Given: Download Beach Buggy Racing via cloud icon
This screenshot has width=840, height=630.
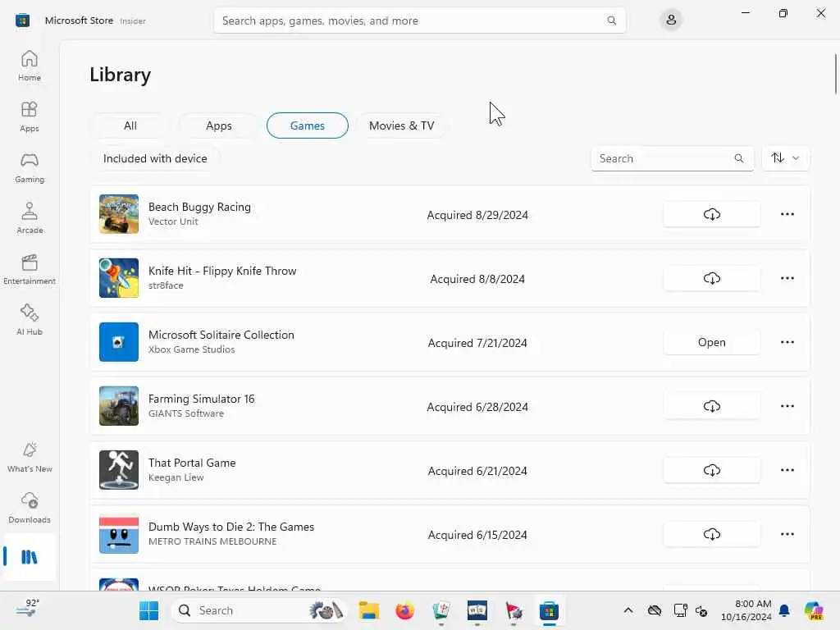Looking at the screenshot, I should pyautogui.click(x=711, y=214).
